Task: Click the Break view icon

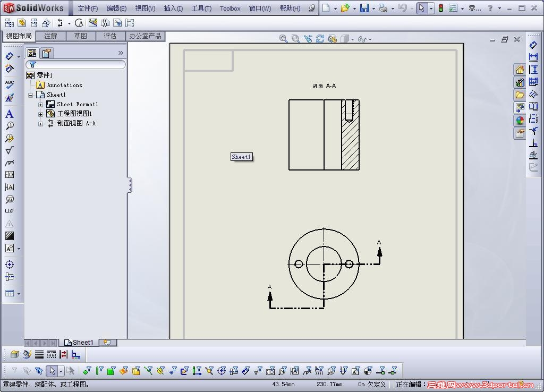Action: click(105, 23)
